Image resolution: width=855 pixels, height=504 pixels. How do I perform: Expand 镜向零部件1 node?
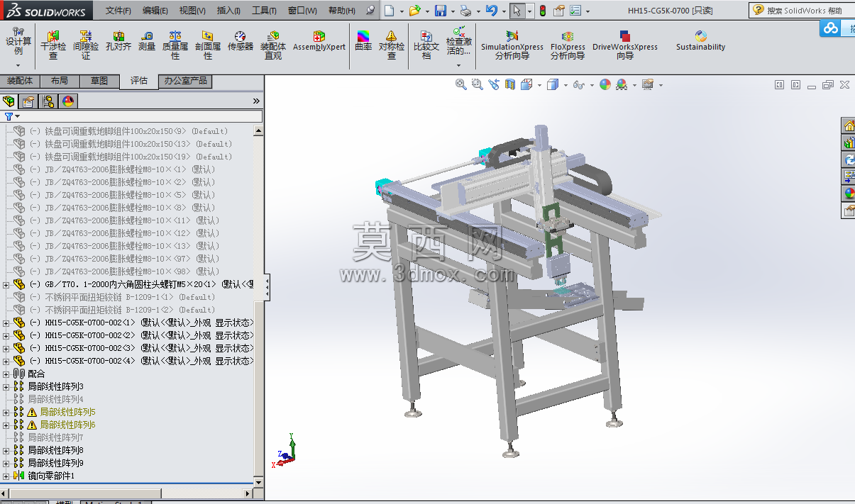point(6,476)
